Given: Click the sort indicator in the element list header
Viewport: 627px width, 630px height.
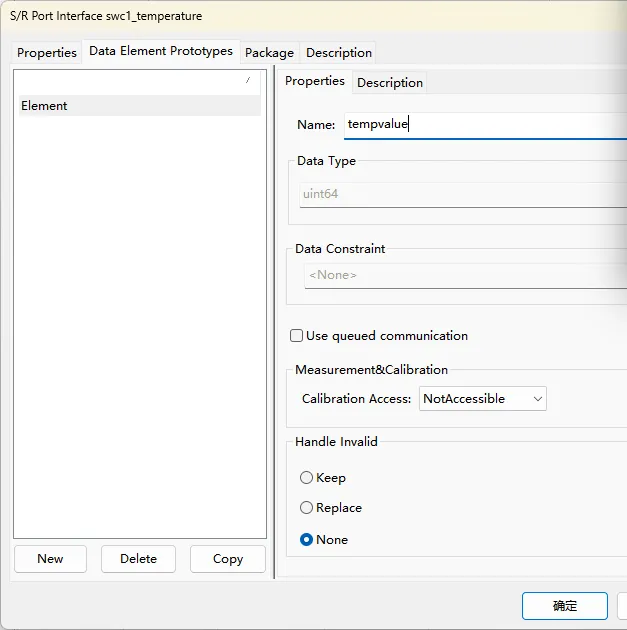Looking at the screenshot, I should point(247,80).
